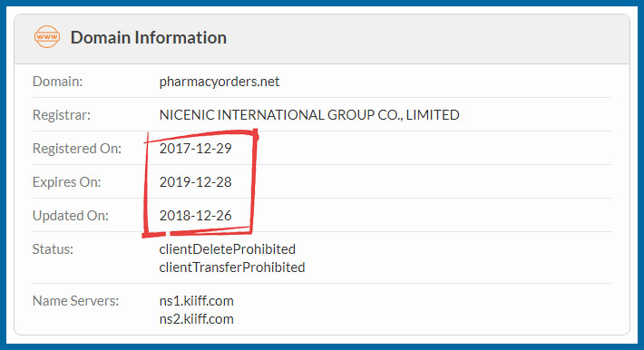Click the Registered On: label
644x350 pixels.
[x=77, y=149]
